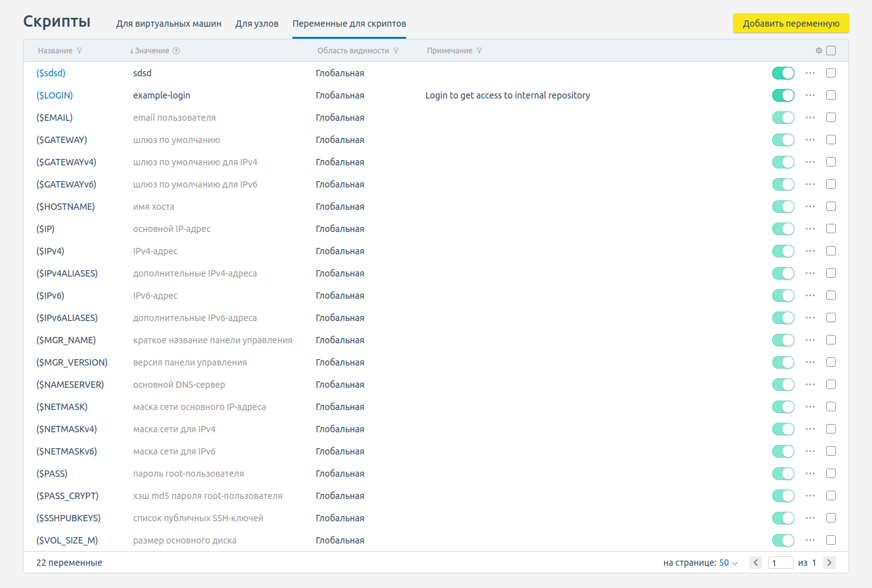Image resolution: width=872 pixels, height=588 pixels.
Task: Open three-dot menu for ($HOSTNAME) row
Action: [x=810, y=207]
